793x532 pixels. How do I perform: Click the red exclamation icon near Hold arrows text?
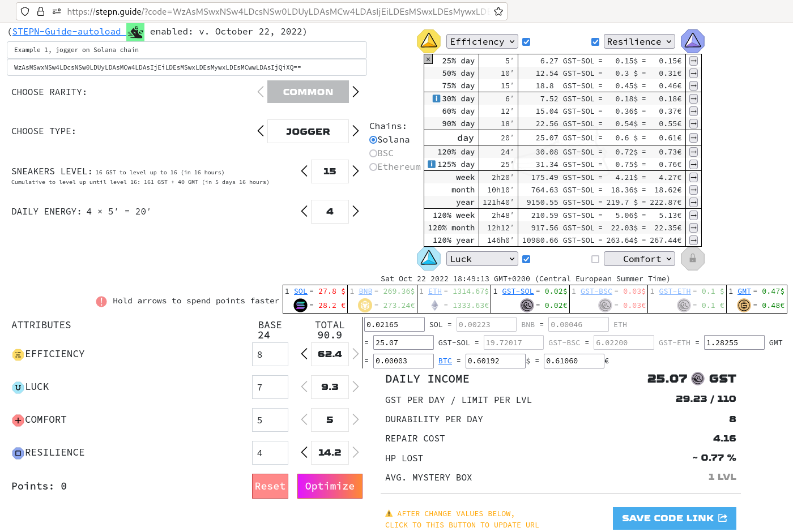click(x=101, y=301)
